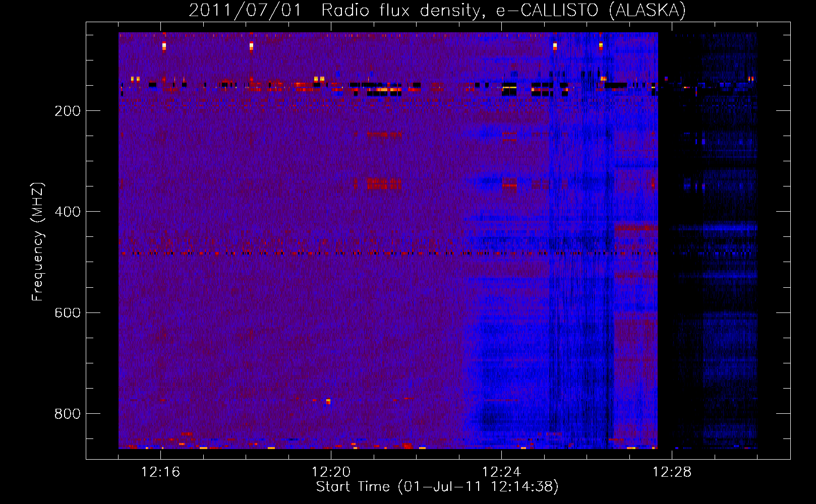Select the 200 frequency tick label
The width and height of the screenshot is (816, 504).
click(68, 111)
